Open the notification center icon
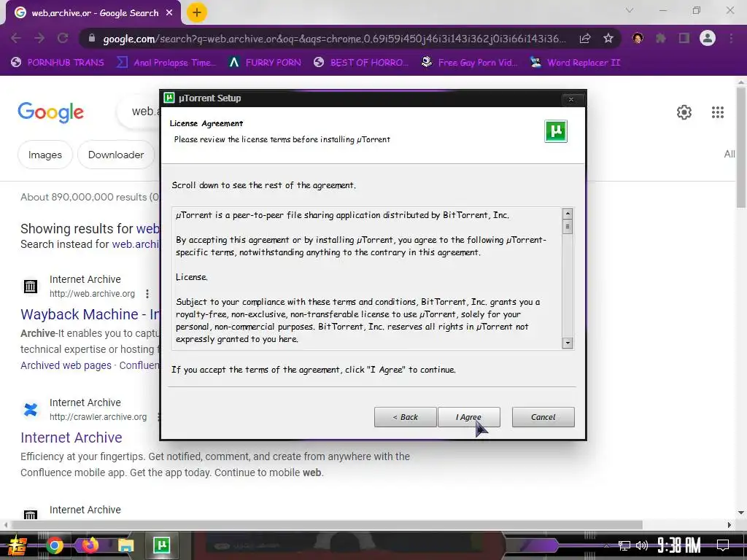747x560 pixels. [723, 545]
